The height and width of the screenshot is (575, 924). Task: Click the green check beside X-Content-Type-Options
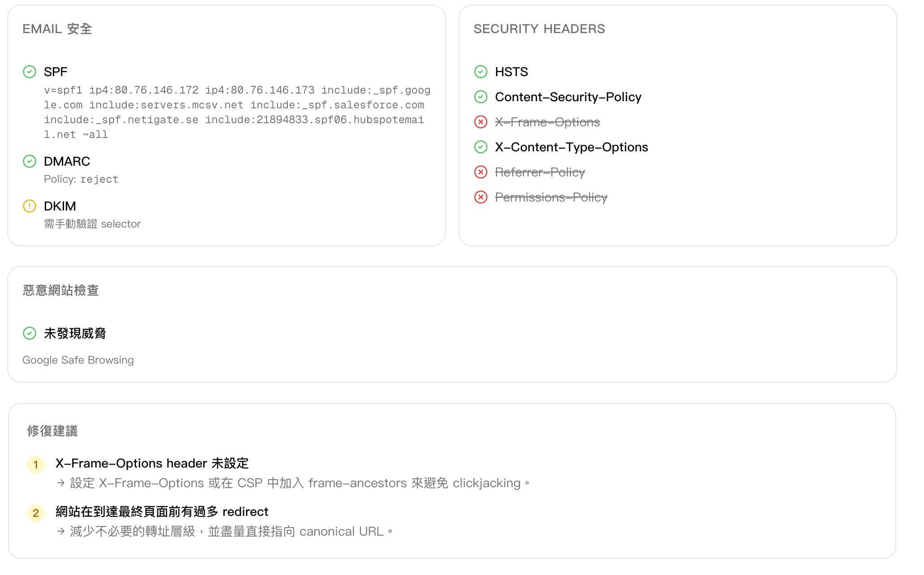tap(481, 147)
